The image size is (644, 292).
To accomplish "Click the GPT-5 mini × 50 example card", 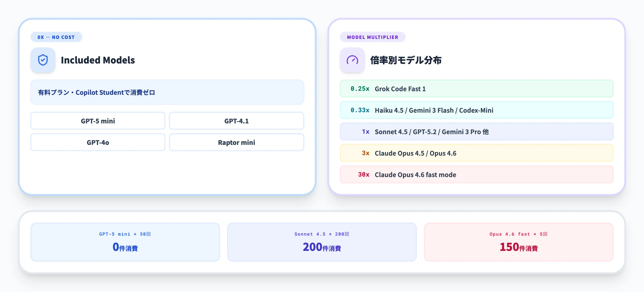I will click(x=125, y=242).
